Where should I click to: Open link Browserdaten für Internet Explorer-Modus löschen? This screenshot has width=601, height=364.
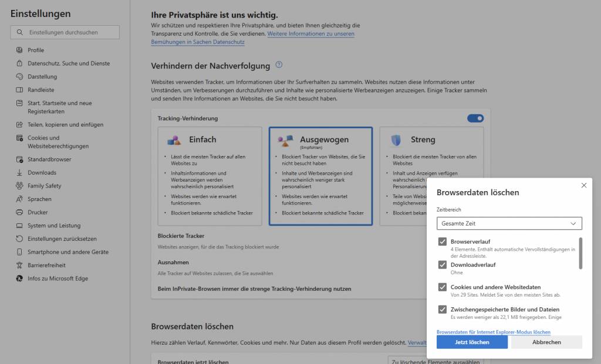point(494,332)
